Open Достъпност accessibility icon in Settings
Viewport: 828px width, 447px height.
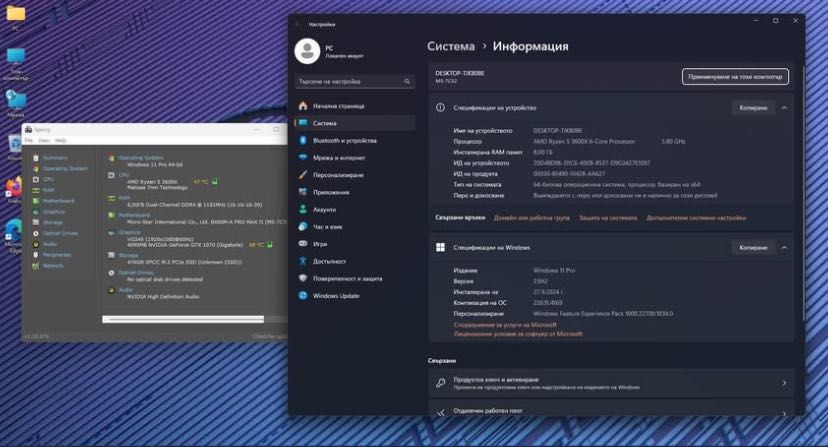[x=303, y=261]
